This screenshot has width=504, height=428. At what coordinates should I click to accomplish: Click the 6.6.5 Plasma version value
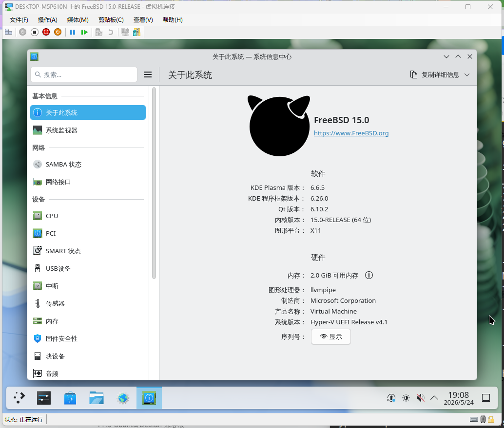tap(318, 188)
